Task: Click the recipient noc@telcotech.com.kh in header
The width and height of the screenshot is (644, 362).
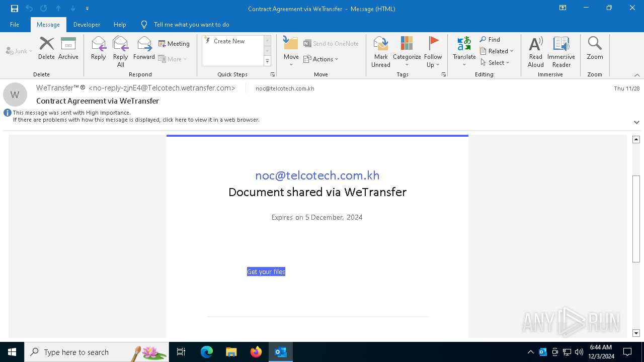Action: [x=285, y=88]
